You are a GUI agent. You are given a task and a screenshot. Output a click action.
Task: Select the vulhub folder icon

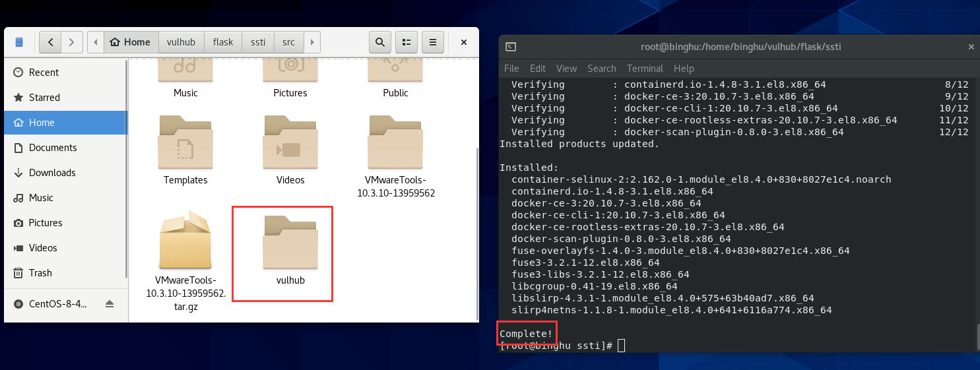290,242
